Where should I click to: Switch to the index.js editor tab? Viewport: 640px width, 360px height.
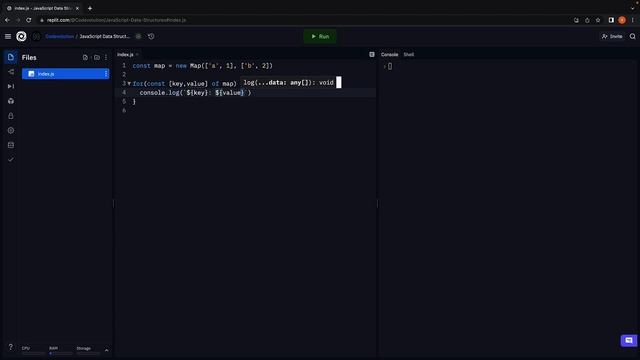(125, 54)
